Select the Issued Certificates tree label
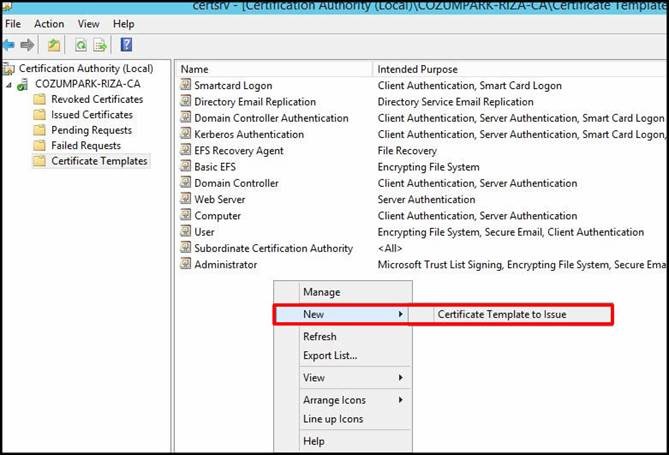This screenshot has height=455, width=669. [x=92, y=115]
